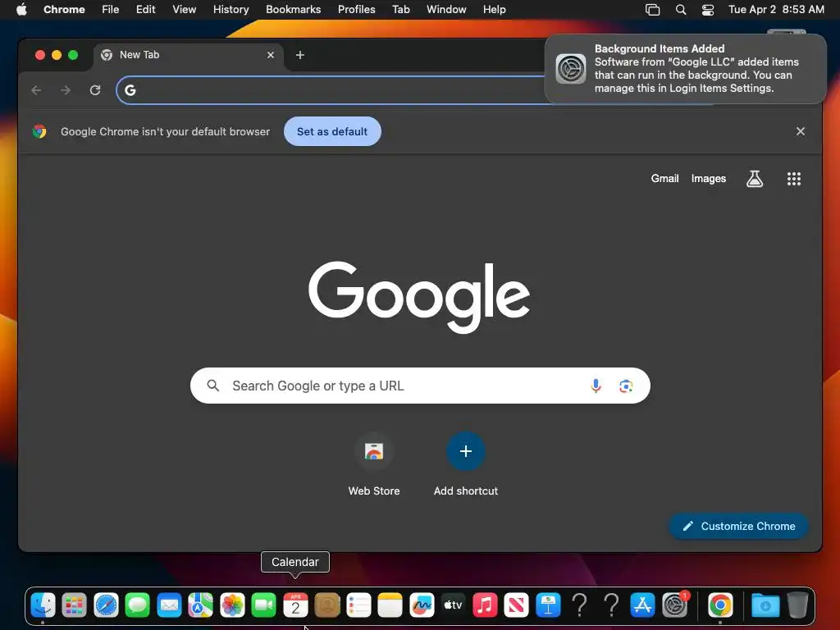840x630 pixels.
Task: Start voice search with the microphone icon
Action: (x=596, y=386)
